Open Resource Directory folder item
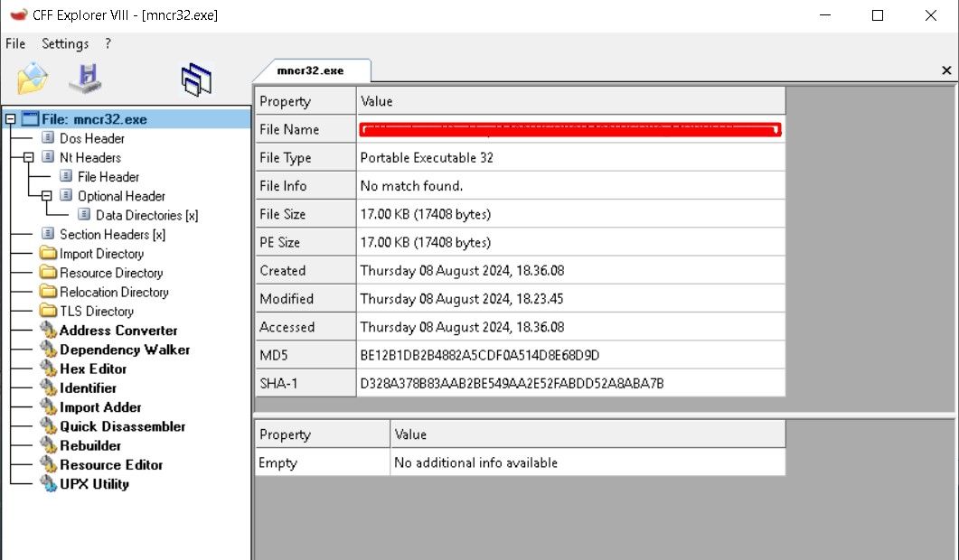Image resolution: width=959 pixels, height=560 pixels. 110,274
